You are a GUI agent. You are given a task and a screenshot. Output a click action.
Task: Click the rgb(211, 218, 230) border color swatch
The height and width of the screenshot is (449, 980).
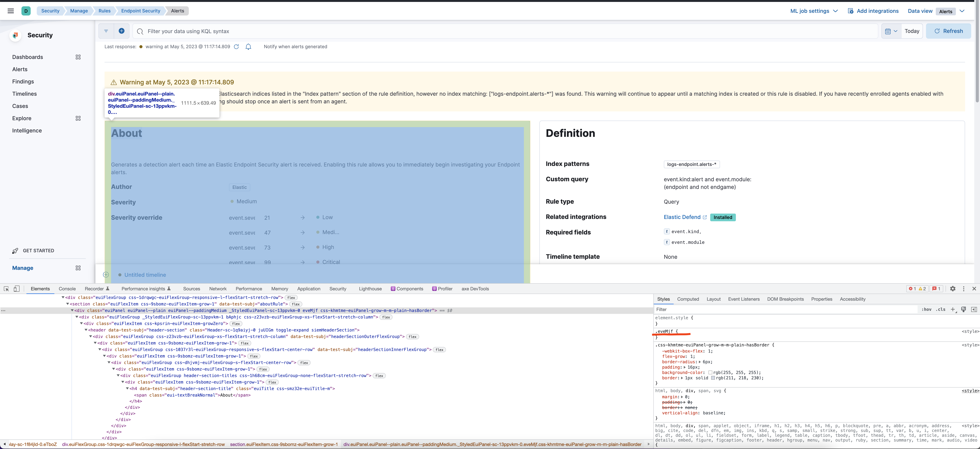[x=713, y=378]
